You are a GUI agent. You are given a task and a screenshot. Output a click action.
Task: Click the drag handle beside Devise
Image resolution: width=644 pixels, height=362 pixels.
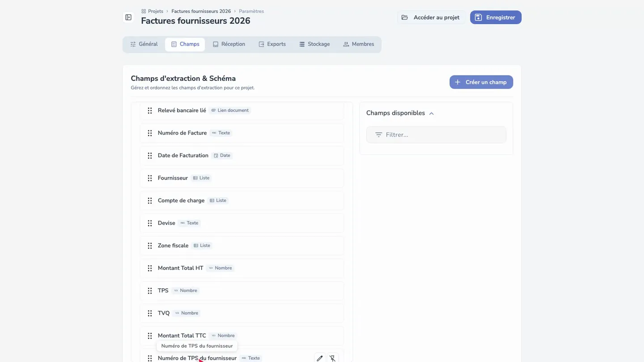click(150, 223)
